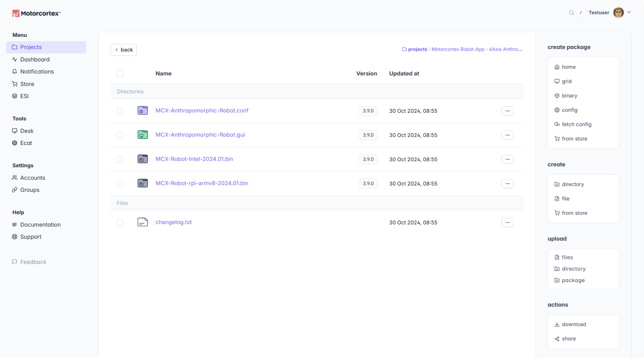This screenshot has width=644, height=358.
Task: Open more options for MCX-Anthropomorphic-Robot.gui
Action: [507, 135]
